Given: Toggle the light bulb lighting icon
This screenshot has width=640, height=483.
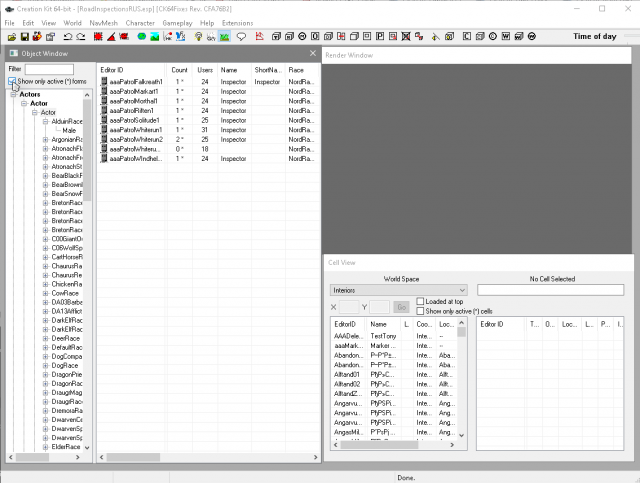Looking at the screenshot, I should tap(199, 37).
